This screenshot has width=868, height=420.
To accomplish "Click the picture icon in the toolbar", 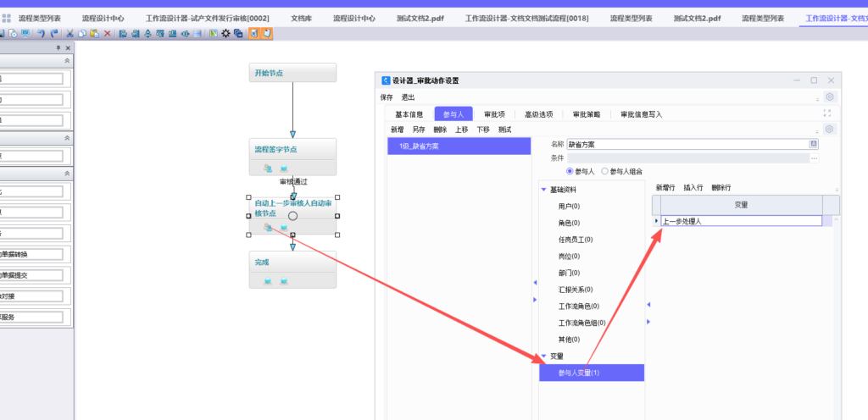I will click(213, 34).
